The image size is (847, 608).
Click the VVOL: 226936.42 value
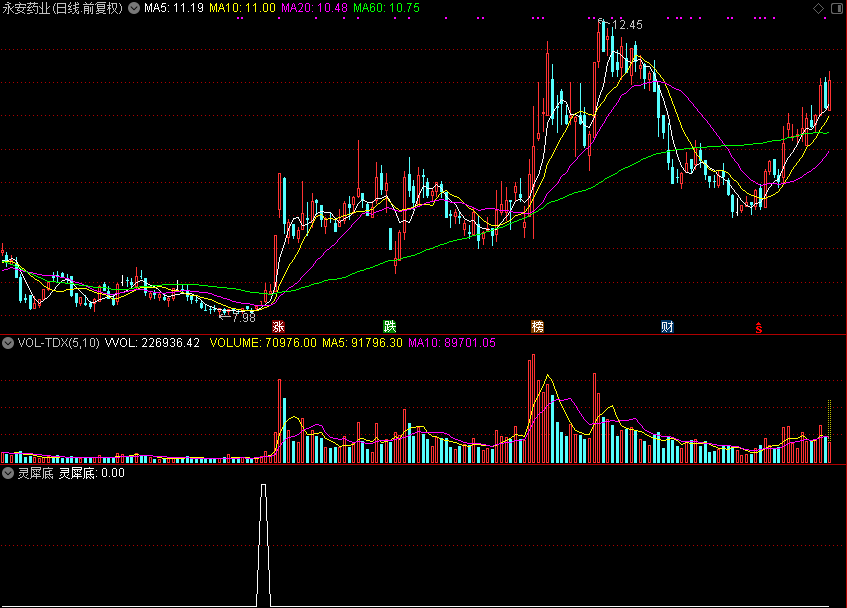tap(152, 343)
